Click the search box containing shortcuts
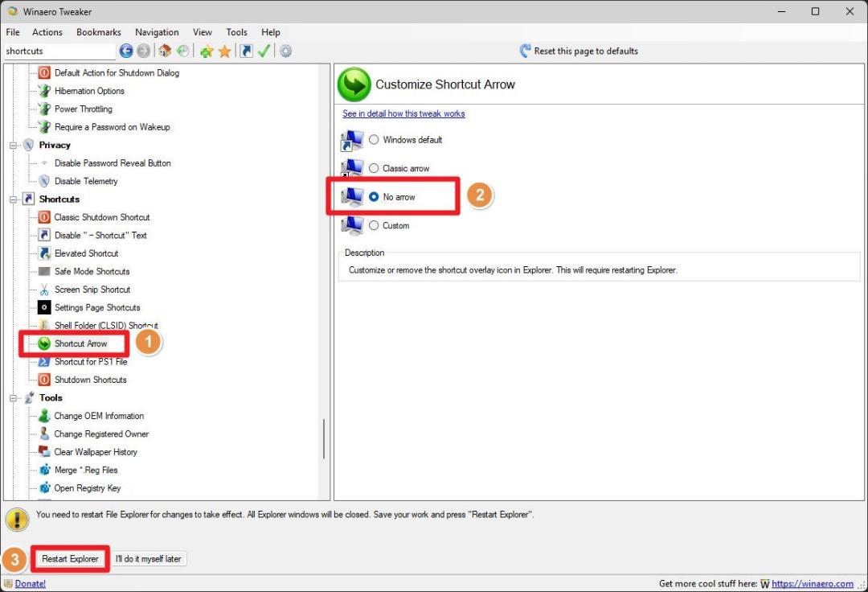This screenshot has height=592, width=868. (x=59, y=51)
